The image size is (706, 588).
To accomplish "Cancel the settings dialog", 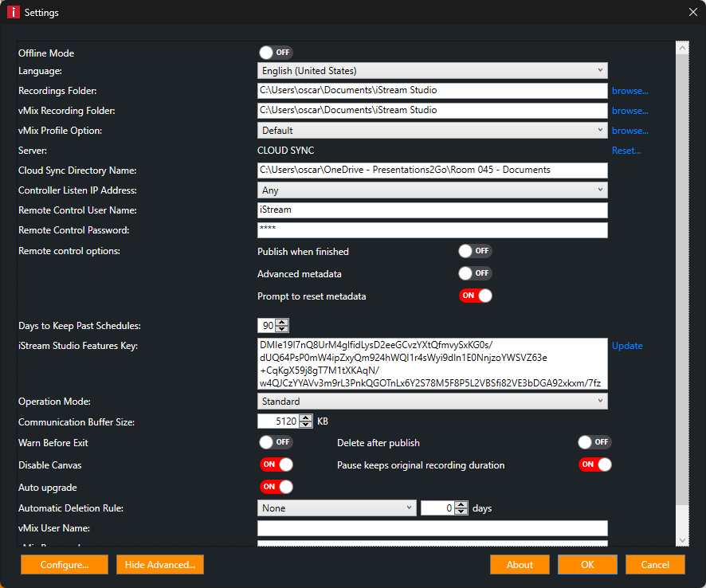I will (655, 565).
